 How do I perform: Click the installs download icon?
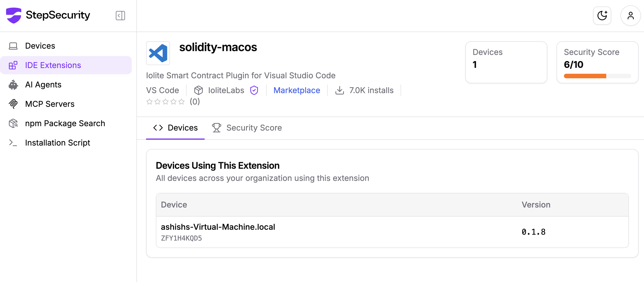coord(339,90)
